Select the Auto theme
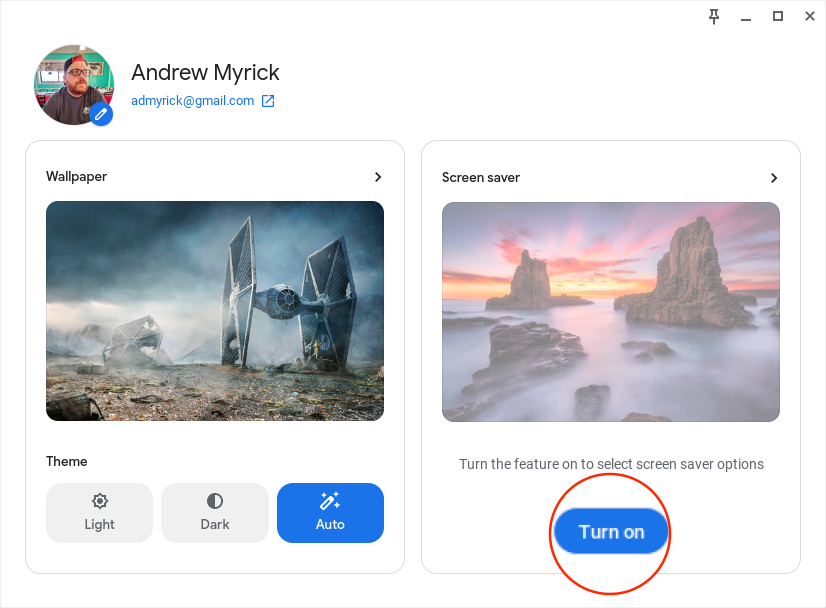Image resolution: width=826 pixels, height=608 pixels. 330,513
